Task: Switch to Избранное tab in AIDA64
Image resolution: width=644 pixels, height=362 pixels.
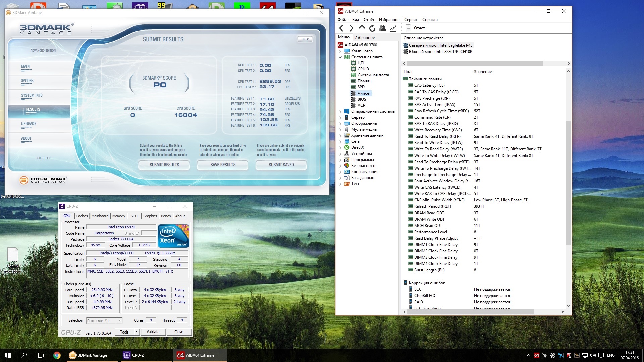Action: click(364, 38)
